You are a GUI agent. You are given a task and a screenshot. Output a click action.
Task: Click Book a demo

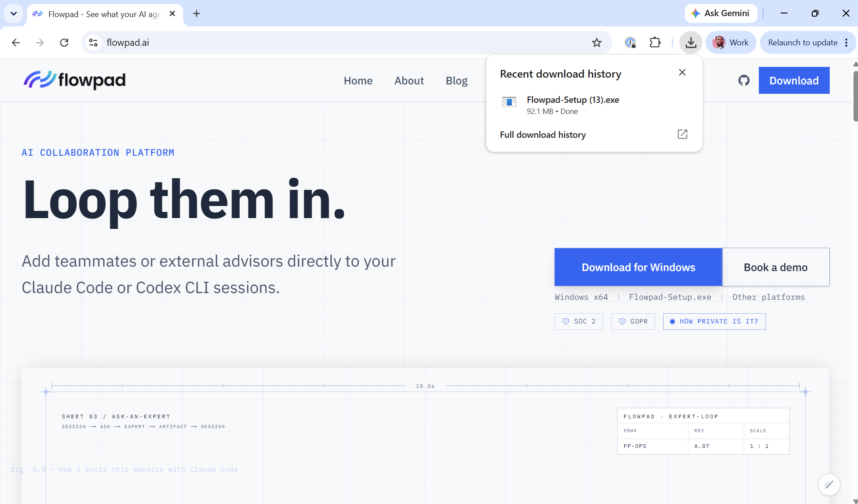tap(775, 267)
